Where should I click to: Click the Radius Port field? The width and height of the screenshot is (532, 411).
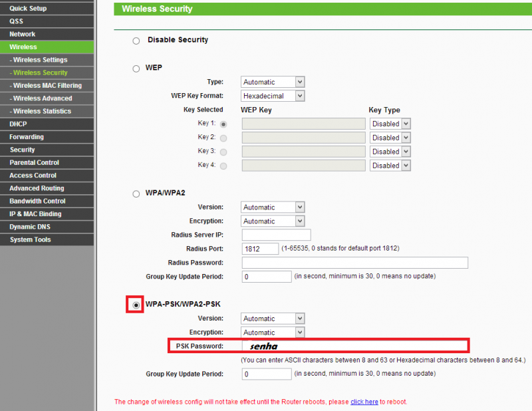tap(260, 249)
